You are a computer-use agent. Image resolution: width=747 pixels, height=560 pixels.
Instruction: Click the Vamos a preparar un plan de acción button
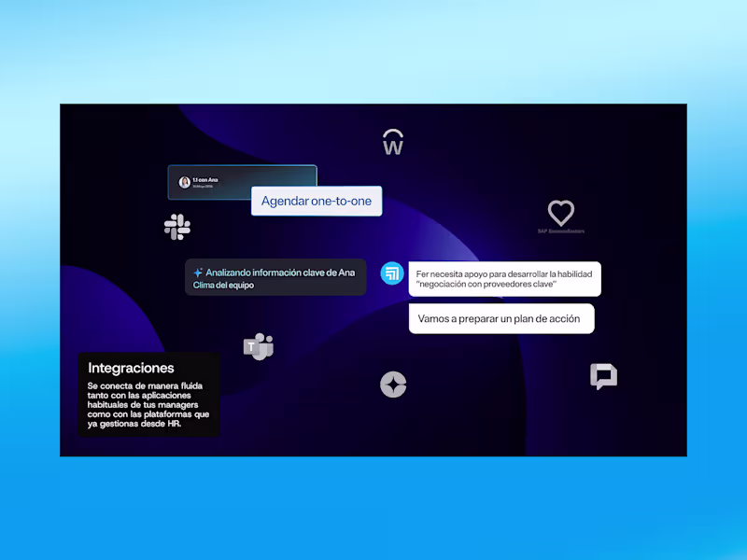pos(501,318)
